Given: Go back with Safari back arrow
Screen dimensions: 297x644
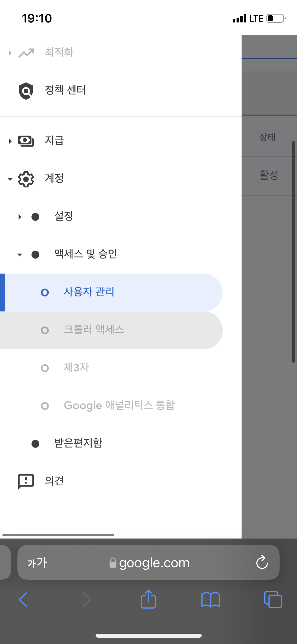Looking at the screenshot, I should point(23,600).
